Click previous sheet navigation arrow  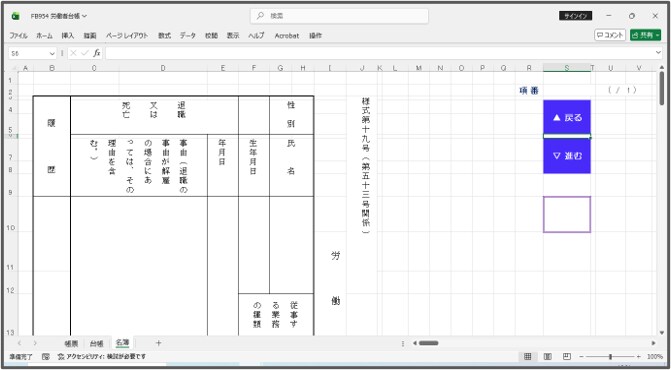(x=20, y=343)
